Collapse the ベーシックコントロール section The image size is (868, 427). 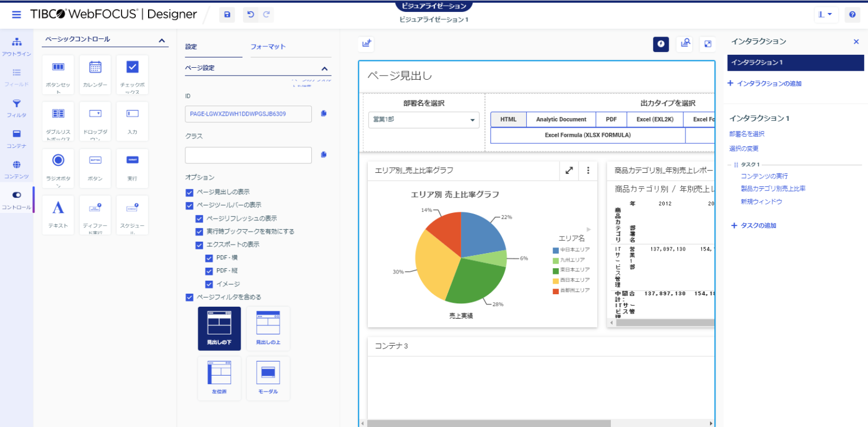click(162, 40)
